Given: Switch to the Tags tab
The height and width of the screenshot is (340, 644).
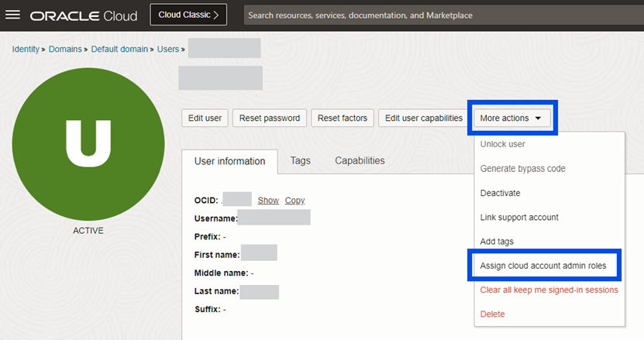Looking at the screenshot, I should pos(300,161).
